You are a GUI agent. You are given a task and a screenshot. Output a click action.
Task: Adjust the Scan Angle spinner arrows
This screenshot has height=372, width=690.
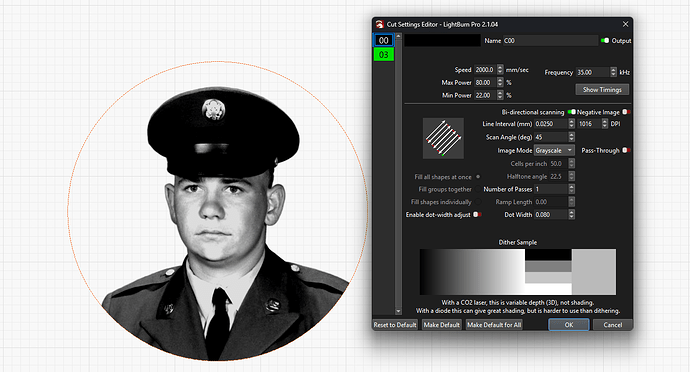pyautogui.click(x=571, y=137)
